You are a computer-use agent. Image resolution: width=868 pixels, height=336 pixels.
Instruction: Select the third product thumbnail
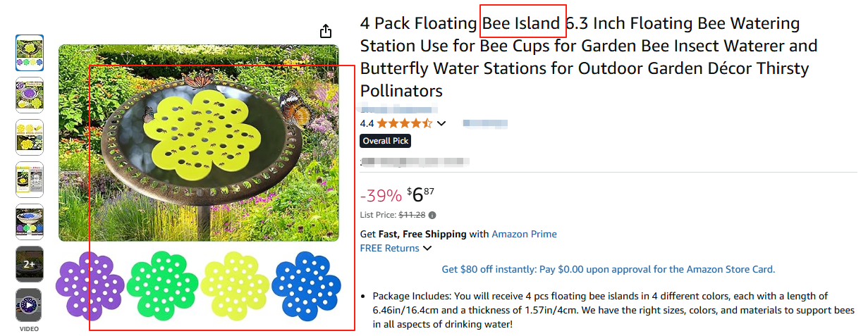pyautogui.click(x=30, y=137)
